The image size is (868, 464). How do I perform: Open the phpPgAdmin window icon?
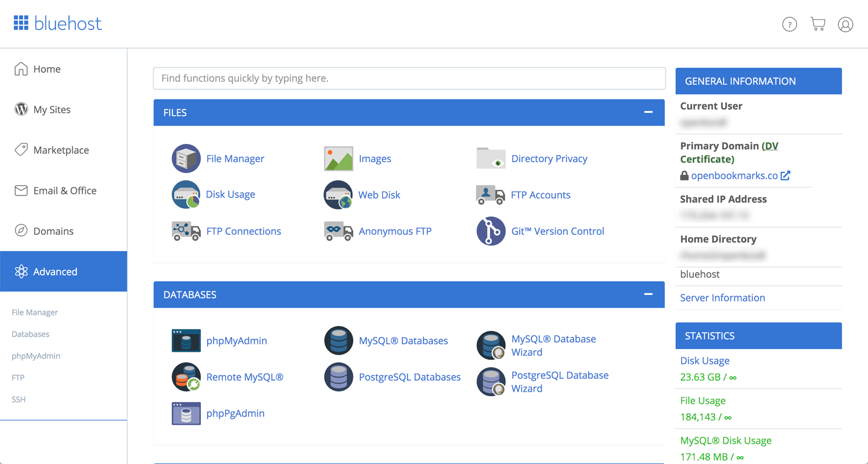pyautogui.click(x=186, y=414)
